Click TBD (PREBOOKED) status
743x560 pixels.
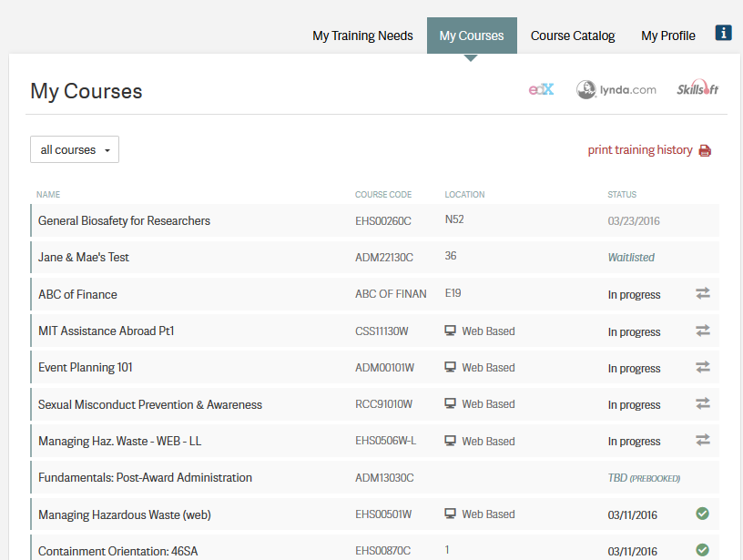coord(644,477)
